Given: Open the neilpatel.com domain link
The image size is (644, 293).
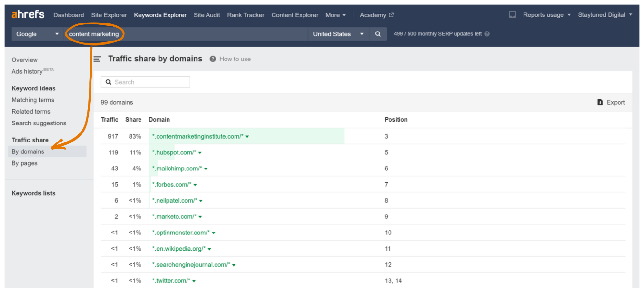Looking at the screenshot, I should [174, 201].
